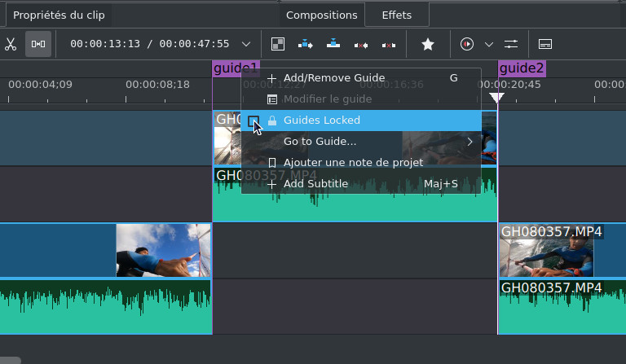
Task: Open the Propriétés du clip tab
Action: 59,15
